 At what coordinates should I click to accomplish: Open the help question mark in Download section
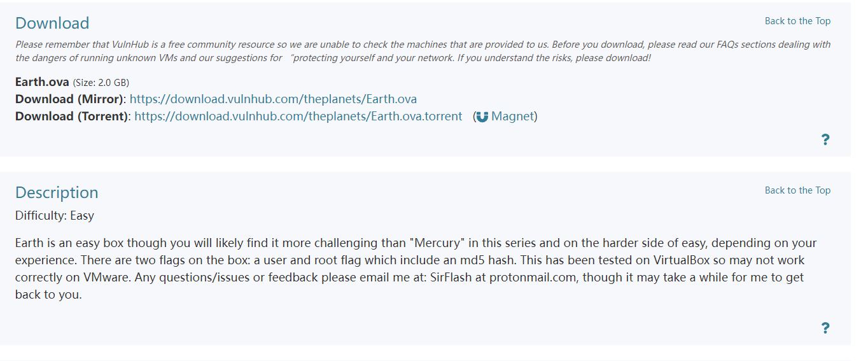tap(825, 139)
